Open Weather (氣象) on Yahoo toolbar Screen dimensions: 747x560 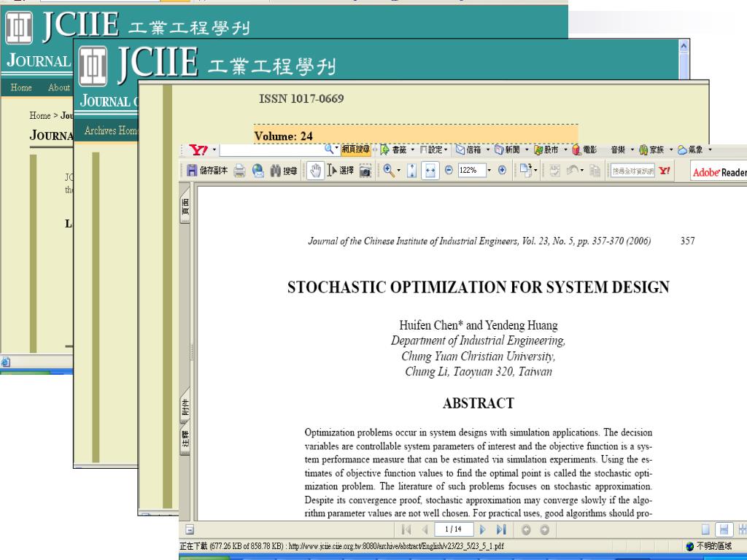coord(690,149)
